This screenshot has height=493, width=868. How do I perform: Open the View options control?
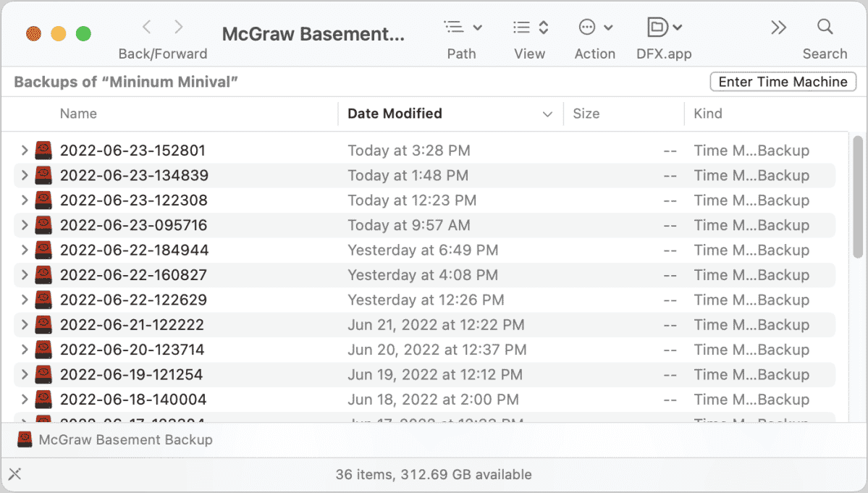531,27
